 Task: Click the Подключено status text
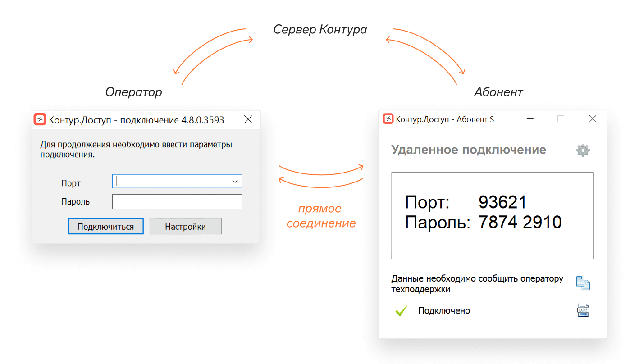[x=444, y=311]
